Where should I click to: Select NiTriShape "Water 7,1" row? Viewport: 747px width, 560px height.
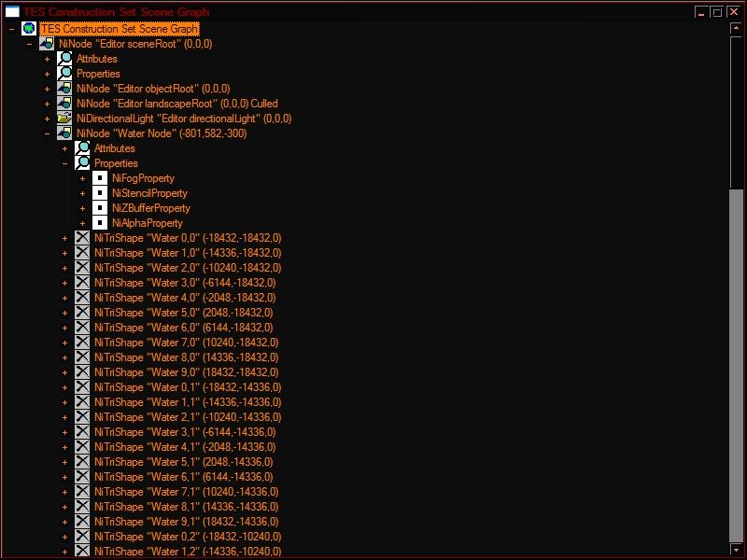pos(186,492)
